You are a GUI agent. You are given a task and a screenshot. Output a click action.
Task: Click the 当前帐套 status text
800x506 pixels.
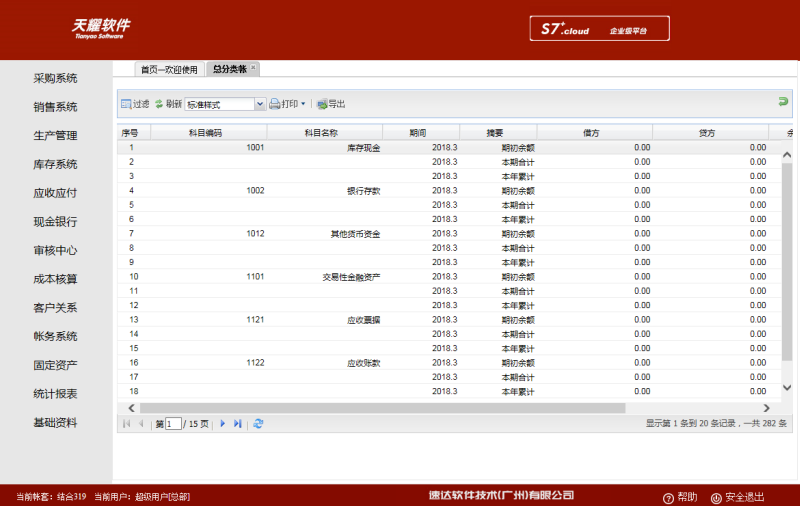[51, 497]
